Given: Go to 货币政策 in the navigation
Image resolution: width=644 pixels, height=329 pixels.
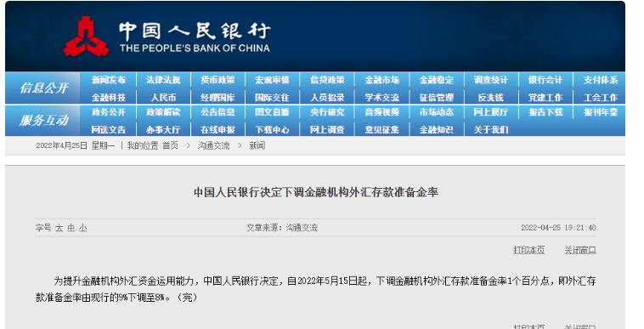Looking at the screenshot, I should coord(217,80).
